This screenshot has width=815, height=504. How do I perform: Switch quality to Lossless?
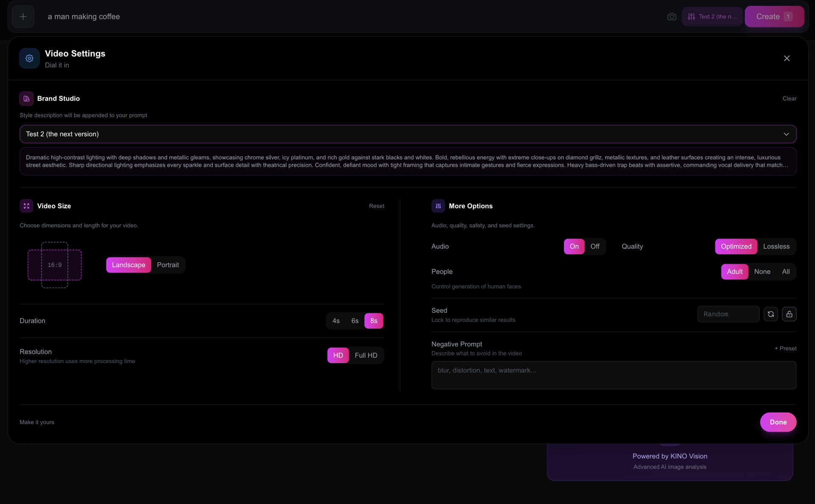click(x=776, y=246)
